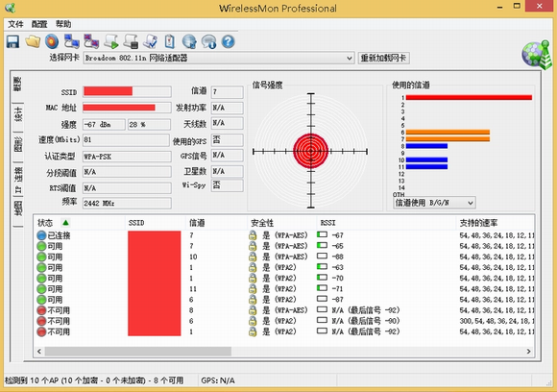Viewport: 557px width, 392px height.
Task: Click N/A (最后信号 -90) RSSI cell
Action: (x=366, y=321)
